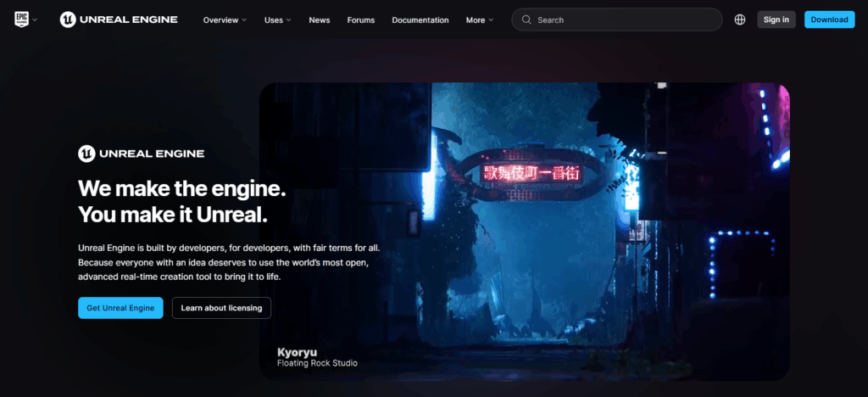Image resolution: width=868 pixels, height=397 pixels.
Task: Click the Unreal Engine logo in the navigation bar
Action: [119, 20]
